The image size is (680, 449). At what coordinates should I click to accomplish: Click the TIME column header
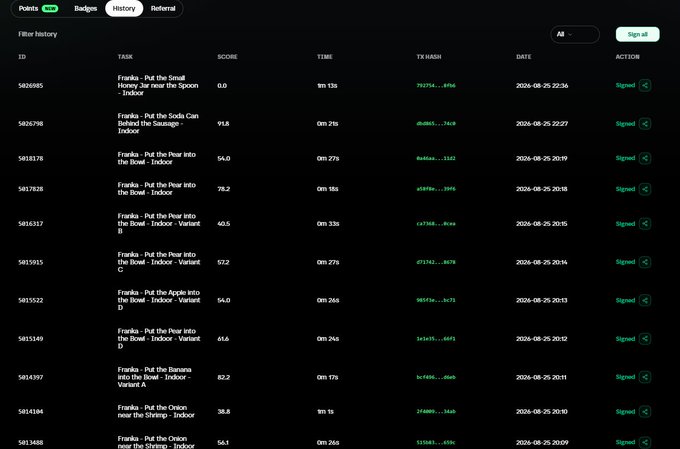(x=324, y=57)
